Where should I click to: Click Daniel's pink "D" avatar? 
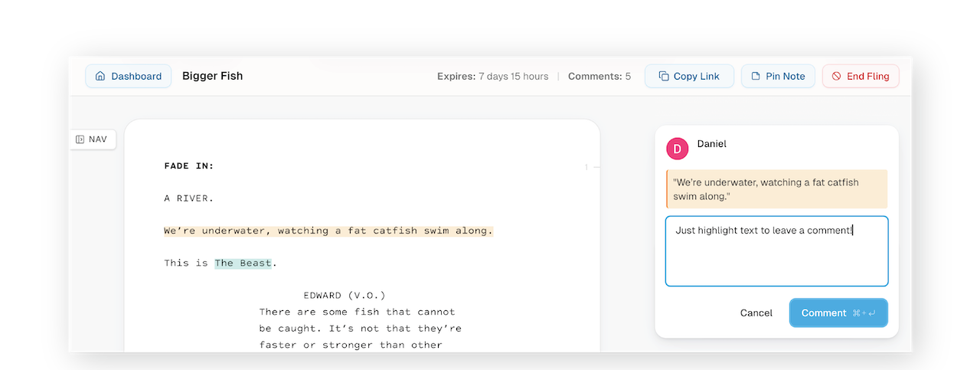pos(678,149)
